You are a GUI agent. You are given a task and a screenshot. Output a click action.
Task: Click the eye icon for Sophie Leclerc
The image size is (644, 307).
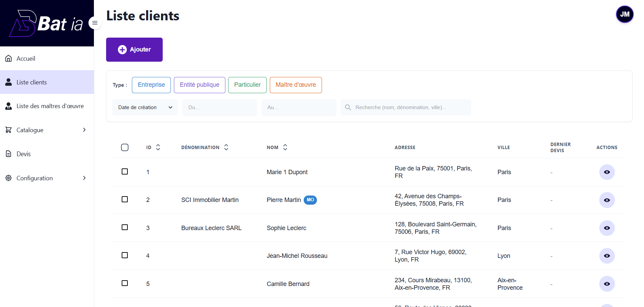[x=607, y=228]
